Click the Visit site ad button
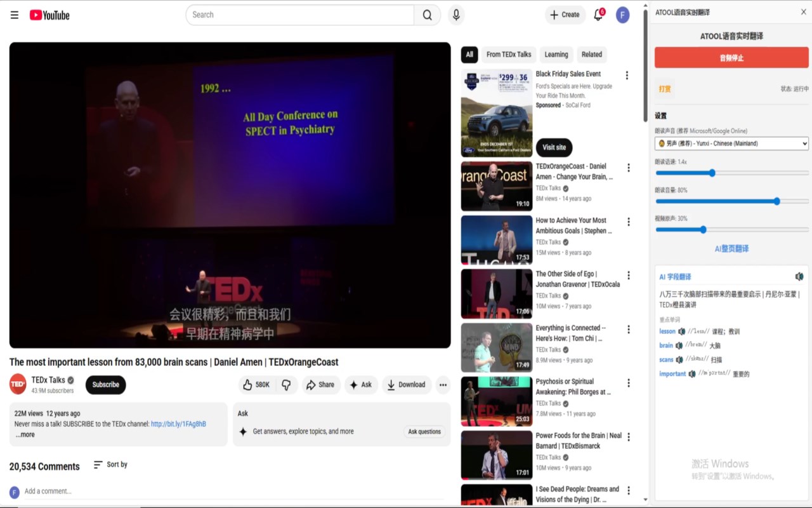Image resolution: width=812 pixels, height=508 pixels. [554, 147]
